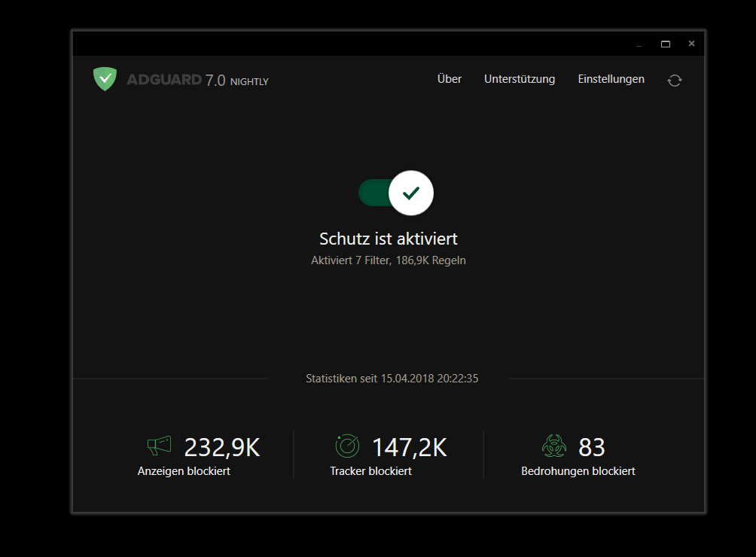Click the Statistiken seit date text
The width and height of the screenshot is (756, 557).
click(x=392, y=379)
